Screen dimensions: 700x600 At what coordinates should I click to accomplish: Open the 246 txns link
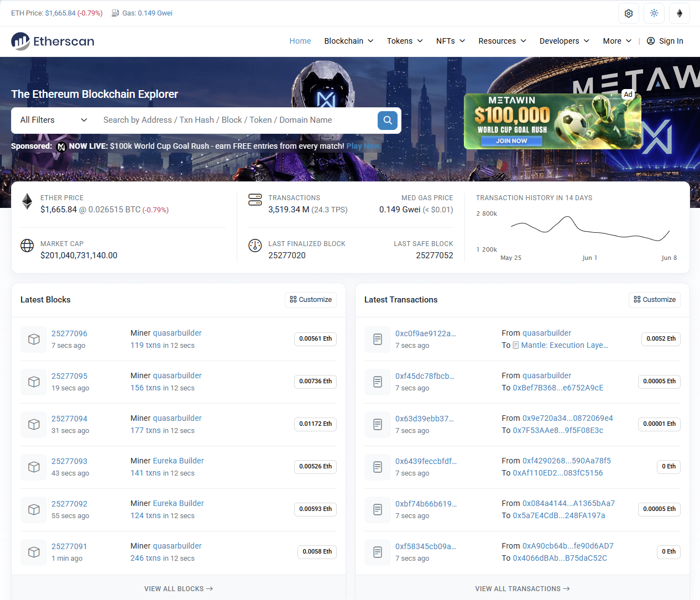(145, 558)
